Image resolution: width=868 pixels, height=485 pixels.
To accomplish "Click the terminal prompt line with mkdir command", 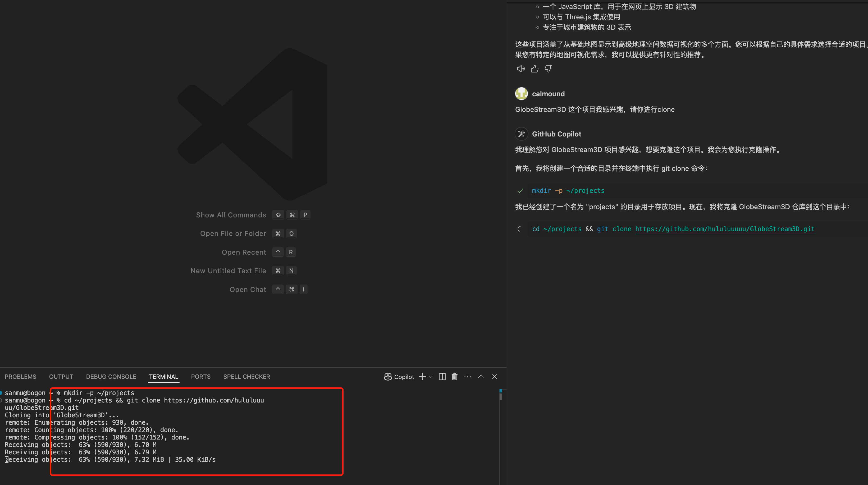I will [x=69, y=393].
